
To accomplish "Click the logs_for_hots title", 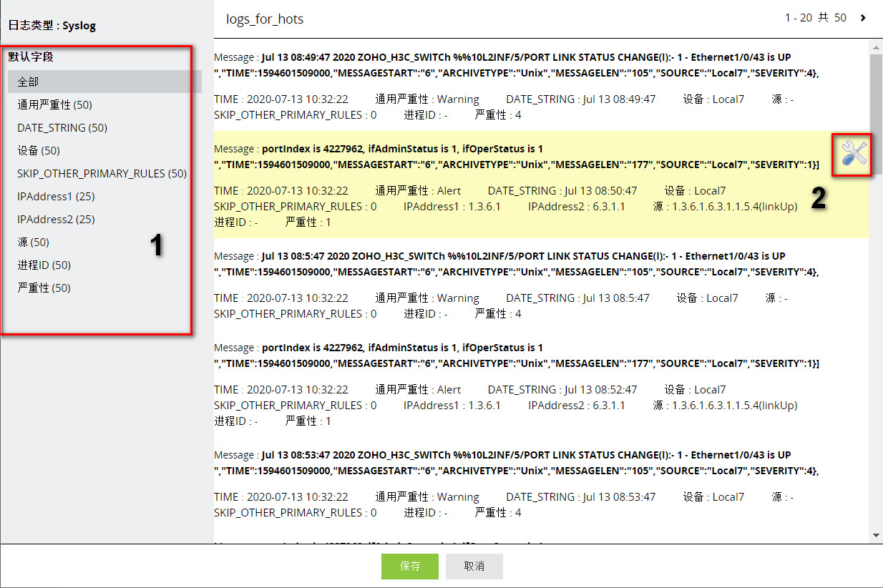I will (x=265, y=19).
